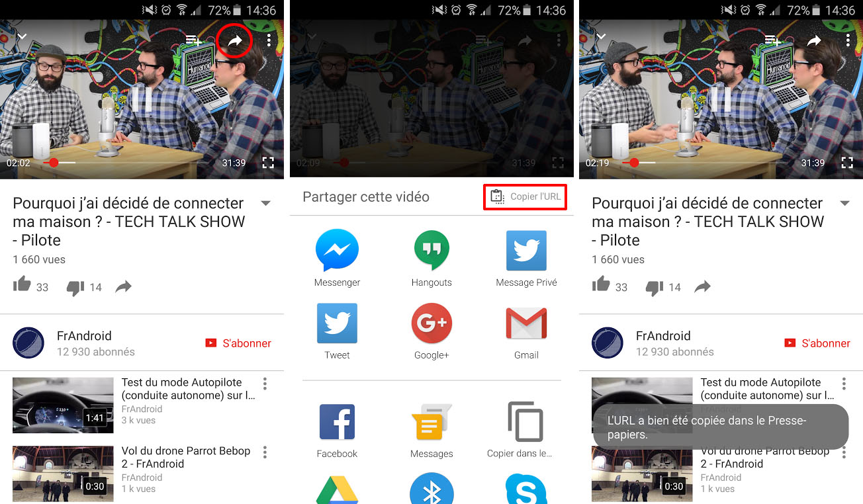This screenshot has width=863, height=504.
Task: Tap the share arrow beside 14 under 02:02 player
Action: click(124, 286)
